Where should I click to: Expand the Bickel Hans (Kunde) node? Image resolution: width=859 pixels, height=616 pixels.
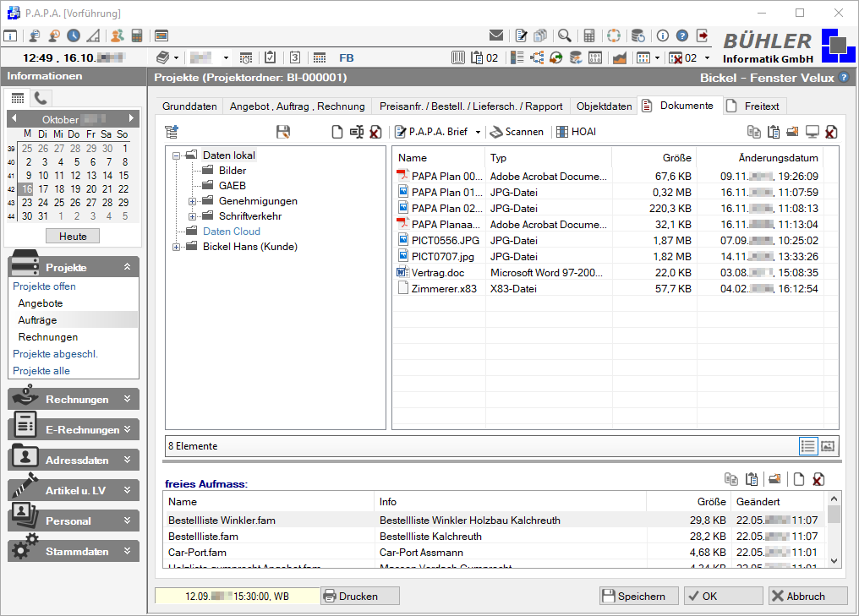(177, 248)
